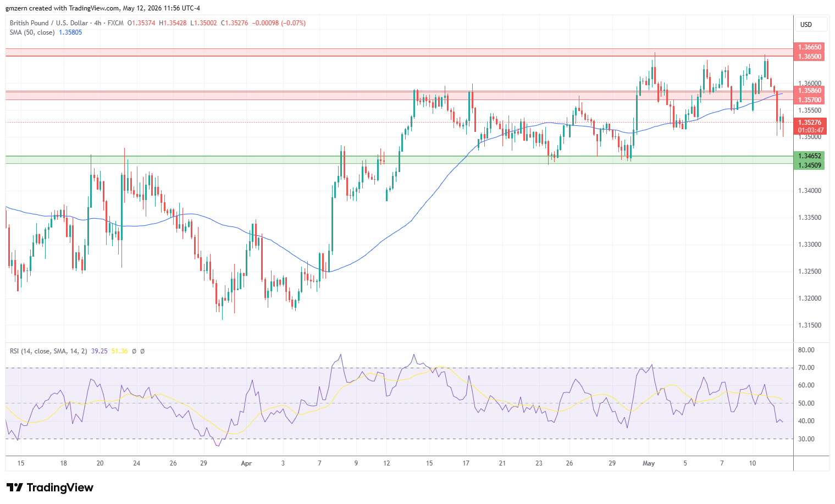Click the 1.36650 resistance price label
Viewport: 835px width, 504px height.
[810, 48]
